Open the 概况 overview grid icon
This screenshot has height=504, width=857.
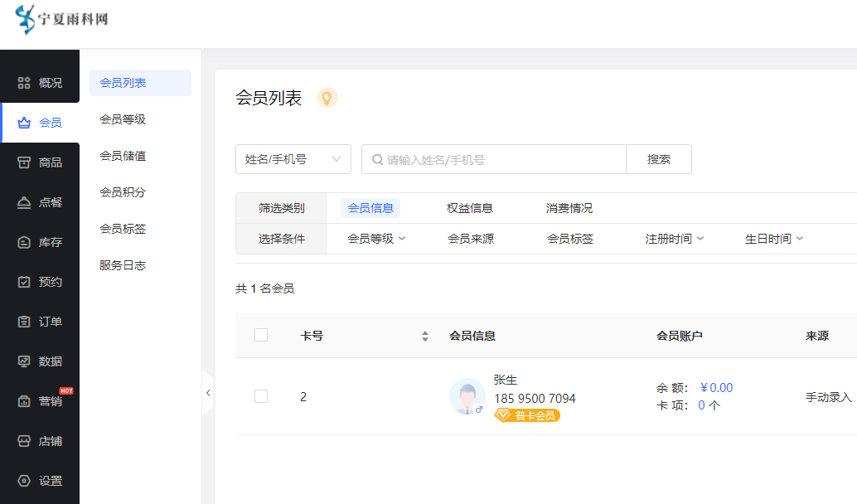[24, 83]
